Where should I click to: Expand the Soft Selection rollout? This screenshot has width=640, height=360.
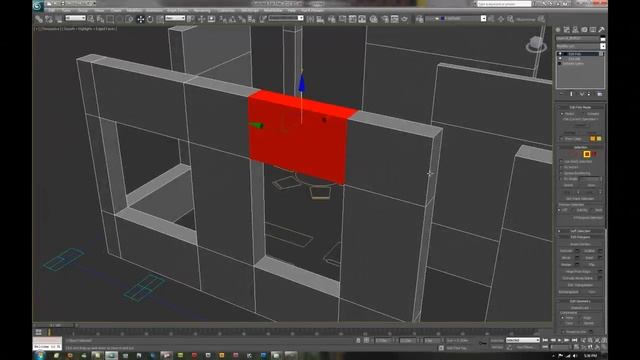580,231
